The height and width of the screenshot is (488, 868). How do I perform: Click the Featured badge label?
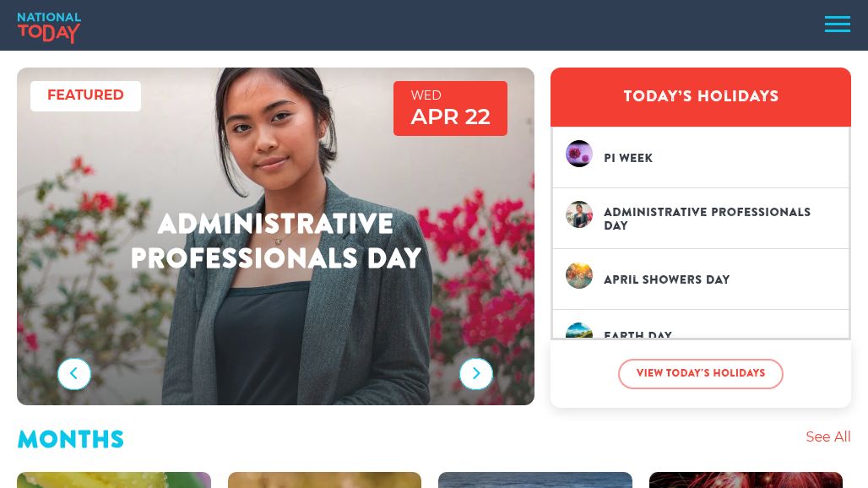pyautogui.click(x=85, y=95)
